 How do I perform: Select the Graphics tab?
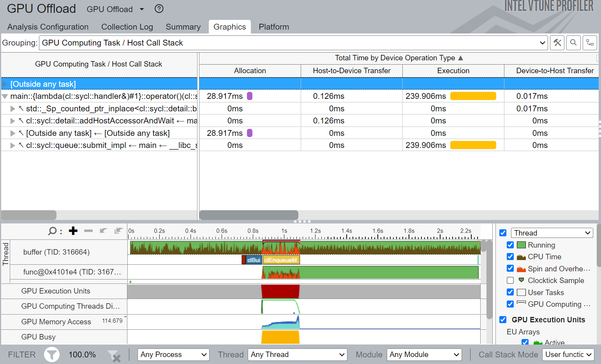[x=230, y=27]
